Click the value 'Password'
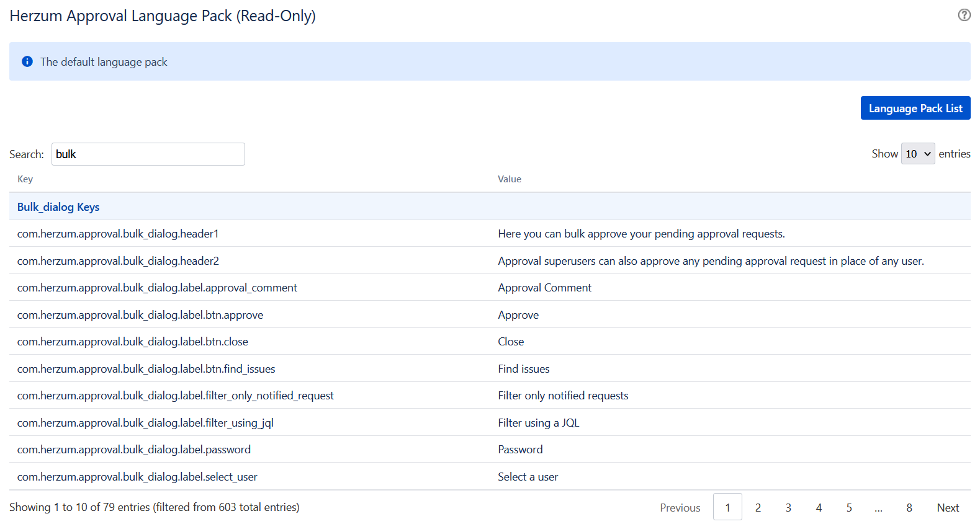Image resolution: width=980 pixels, height=524 pixels. (x=520, y=450)
